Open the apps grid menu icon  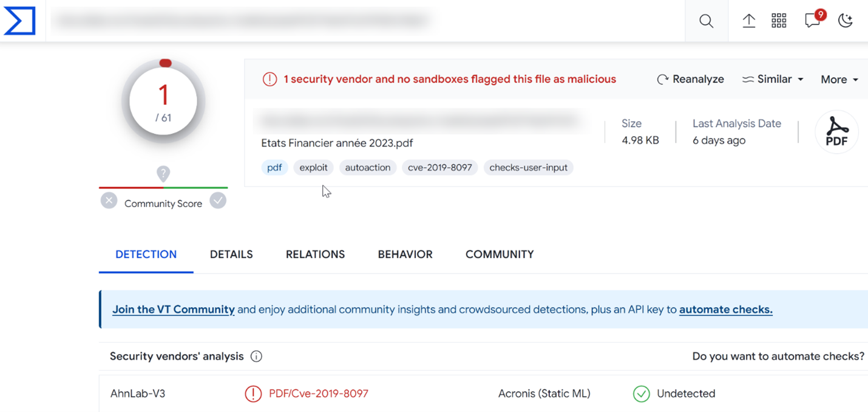point(779,21)
